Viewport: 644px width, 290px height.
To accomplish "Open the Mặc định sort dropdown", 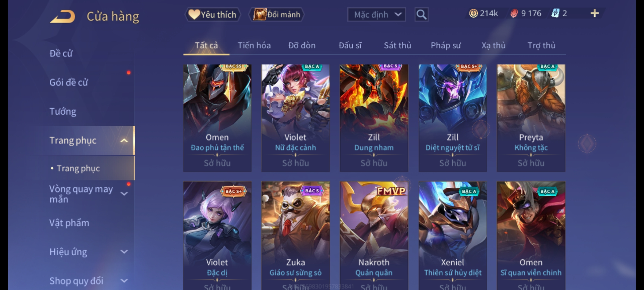I will [376, 15].
